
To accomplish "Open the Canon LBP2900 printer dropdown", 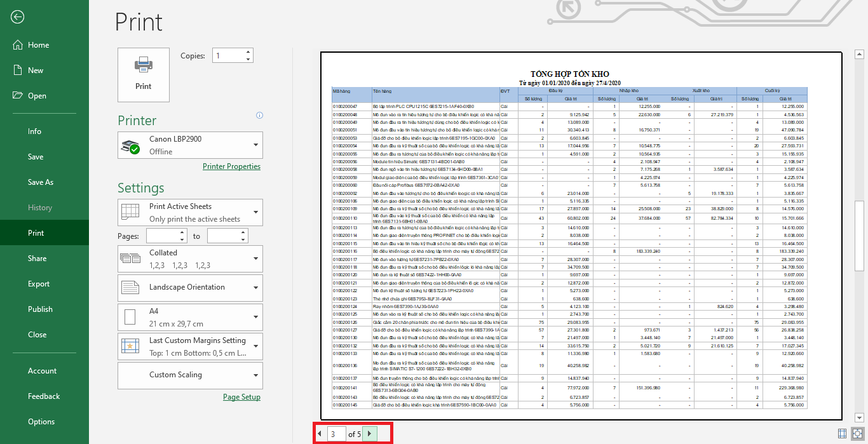I will [190, 145].
